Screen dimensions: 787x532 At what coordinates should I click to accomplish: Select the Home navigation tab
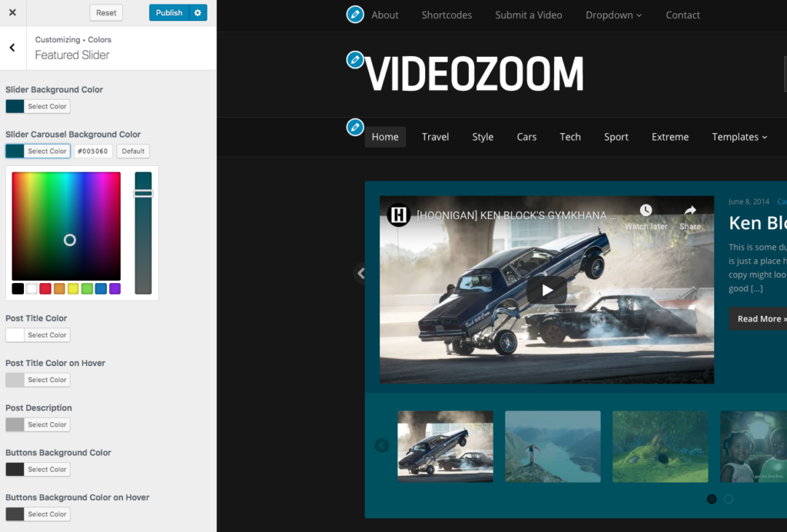click(385, 137)
